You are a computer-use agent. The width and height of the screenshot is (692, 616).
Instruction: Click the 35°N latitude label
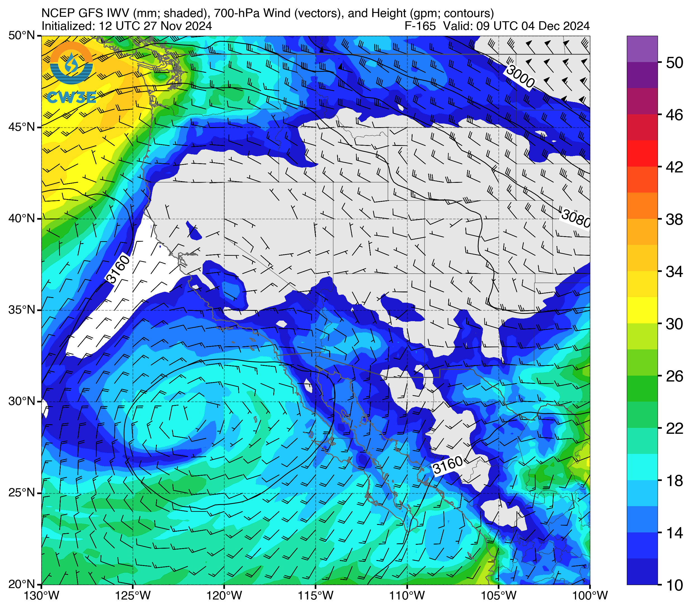(22, 310)
